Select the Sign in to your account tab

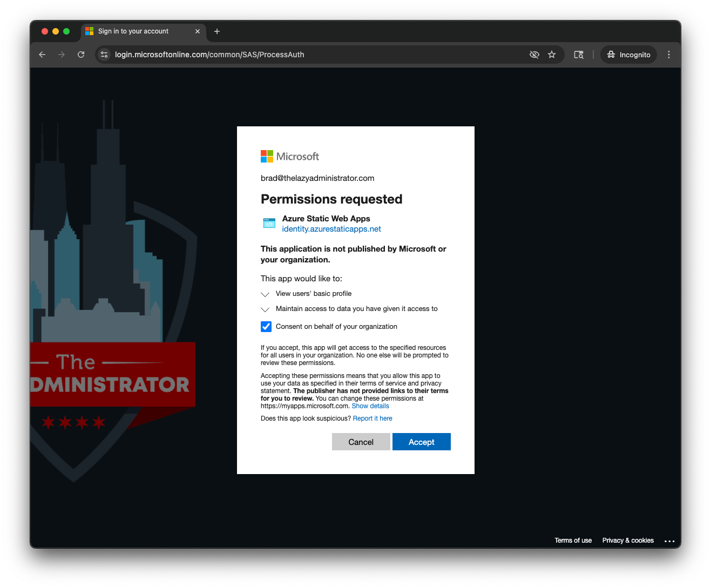point(133,31)
